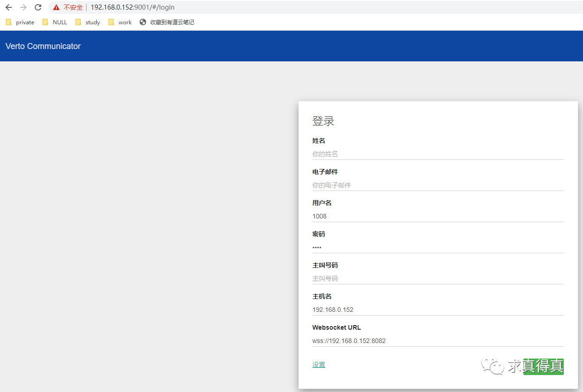Click the address bar URL 192.168.0.152:9001

click(x=132, y=7)
